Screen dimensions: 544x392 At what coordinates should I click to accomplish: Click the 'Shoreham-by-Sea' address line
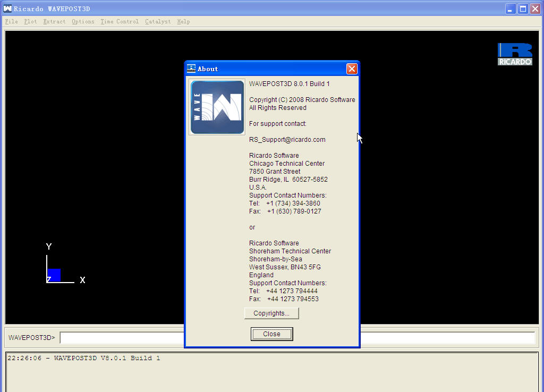tap(276, 259)
